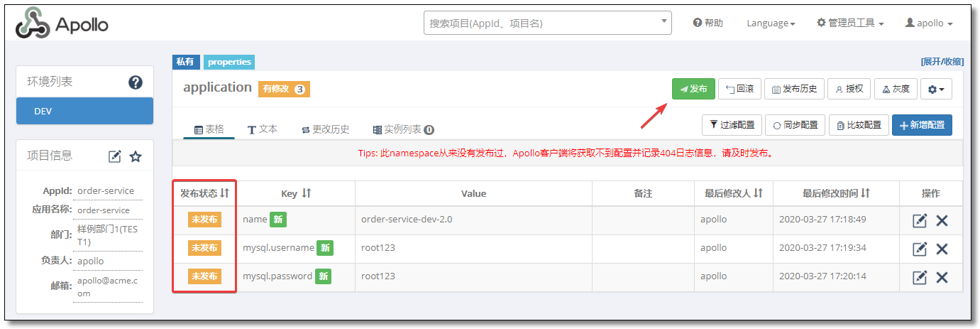Click the edit project info icon

[115, 156]
